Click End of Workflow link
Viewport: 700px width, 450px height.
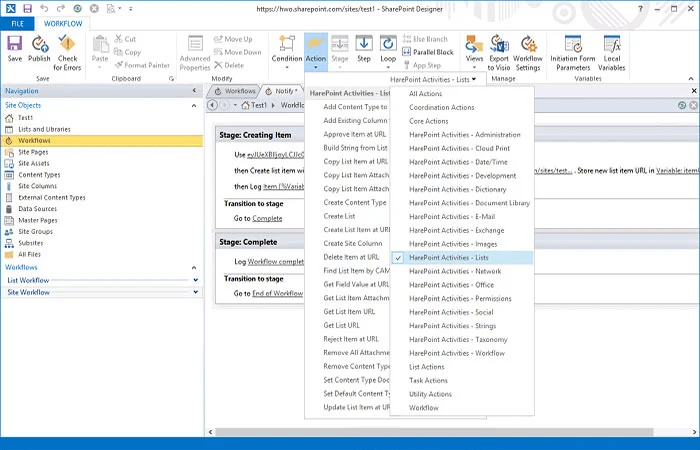(x=277, y=293)
